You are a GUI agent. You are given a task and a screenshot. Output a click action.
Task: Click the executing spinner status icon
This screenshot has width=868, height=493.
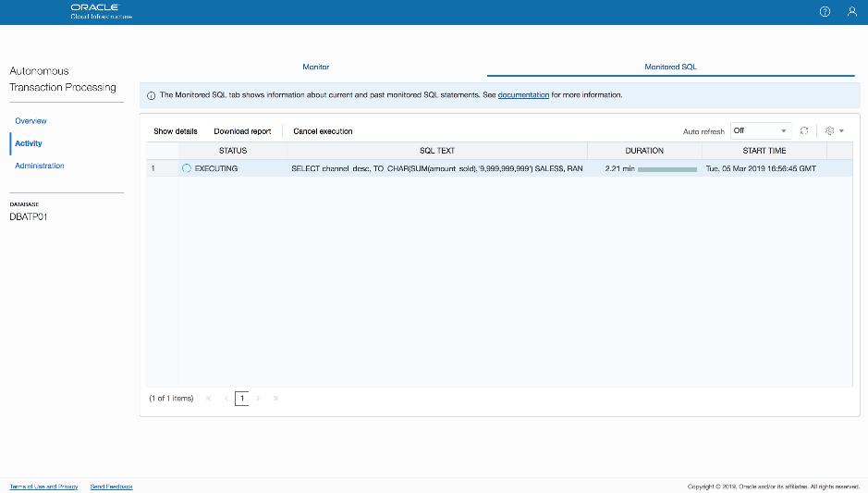pyautogui.click(x=187, y=168)
